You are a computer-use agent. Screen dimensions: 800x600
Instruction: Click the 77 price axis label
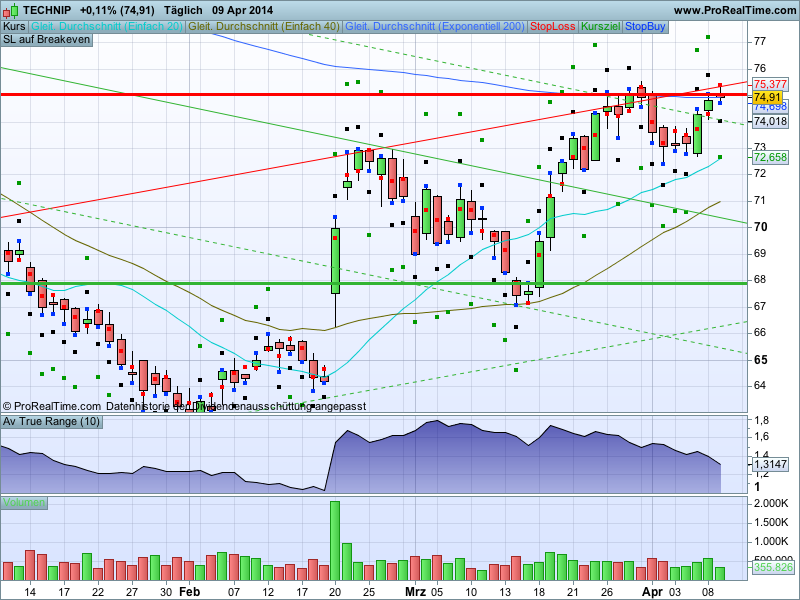tap(760, 41)
